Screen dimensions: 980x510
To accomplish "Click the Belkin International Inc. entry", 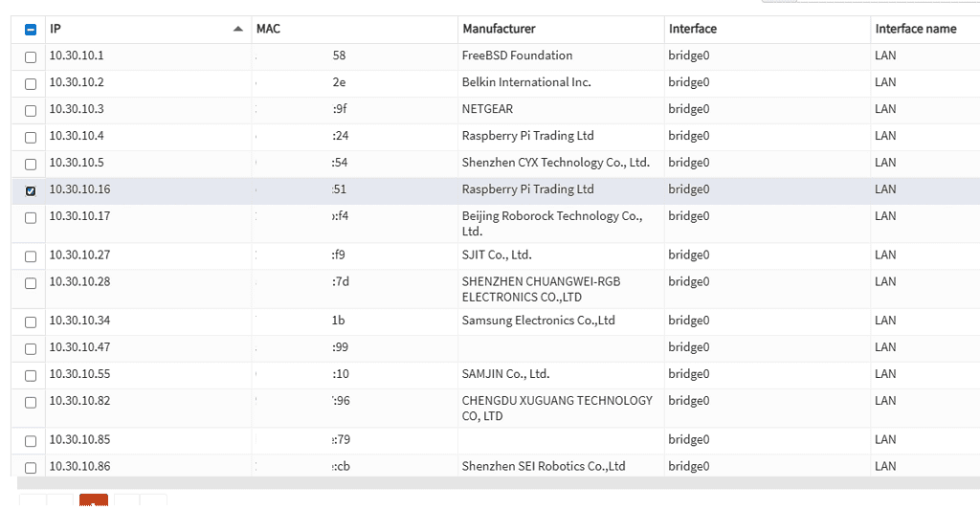I will pos(526,82).
